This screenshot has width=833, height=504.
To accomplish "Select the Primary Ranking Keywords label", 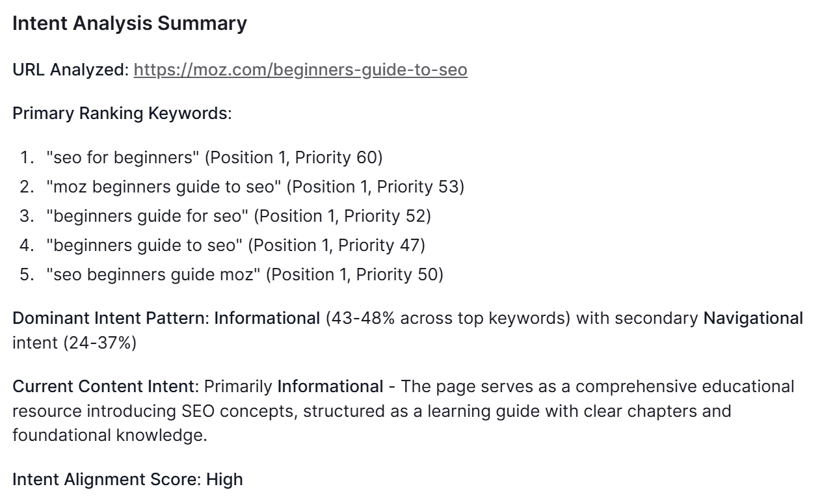I will tap(121, 113).
